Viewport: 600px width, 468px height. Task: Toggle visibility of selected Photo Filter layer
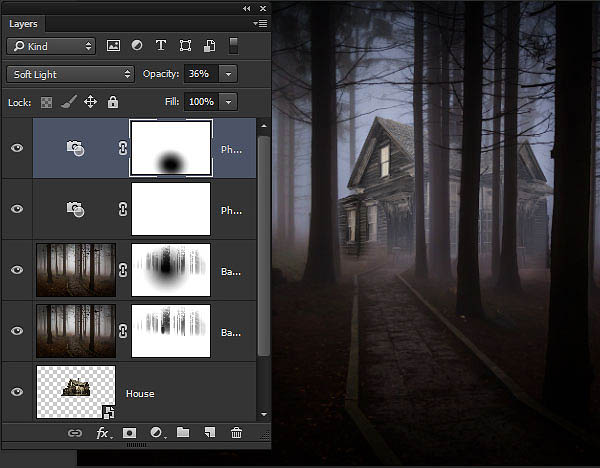(17, 148)
